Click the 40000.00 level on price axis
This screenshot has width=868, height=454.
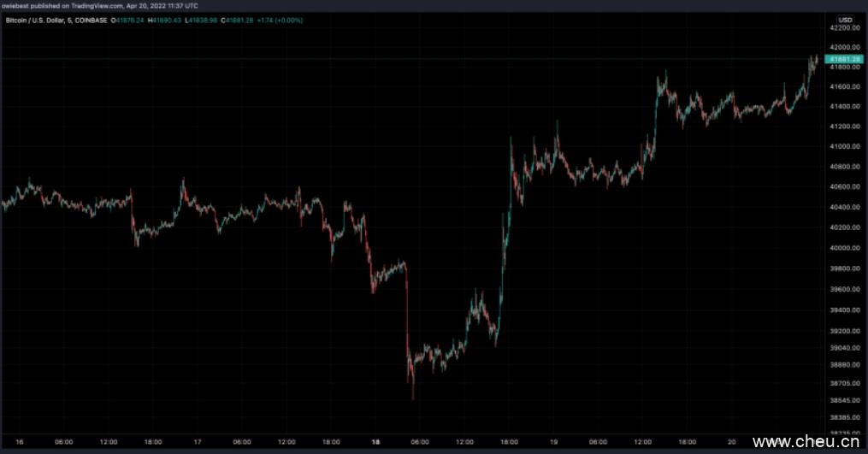[844, 248]
